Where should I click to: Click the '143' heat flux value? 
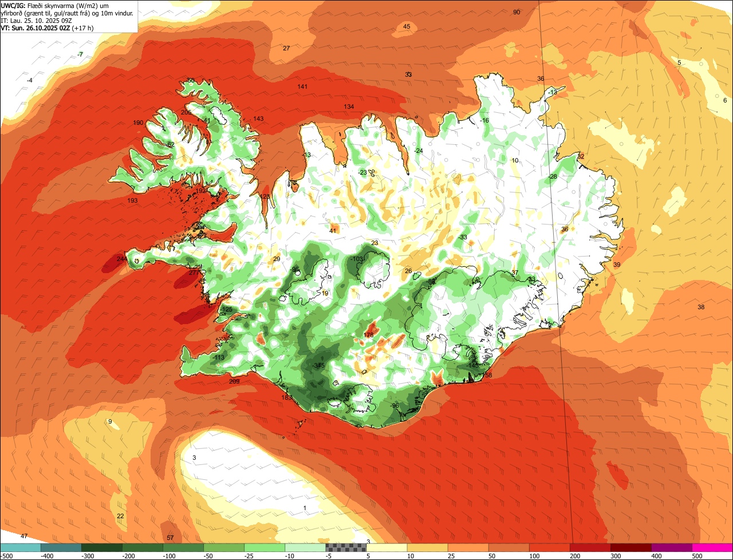point(258,119)
